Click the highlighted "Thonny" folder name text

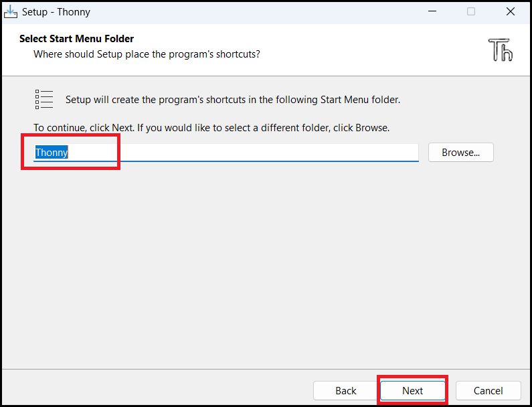point(52,153)
